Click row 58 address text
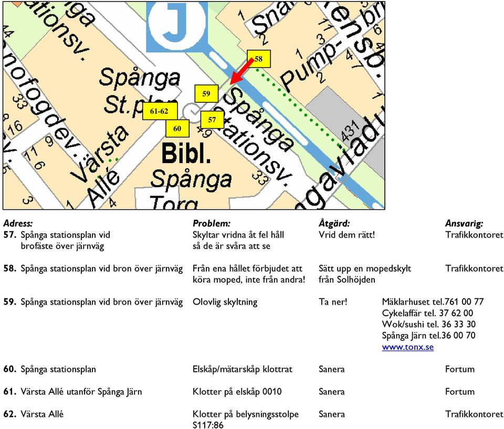This screenshot has width=504, height=429. 101,269
